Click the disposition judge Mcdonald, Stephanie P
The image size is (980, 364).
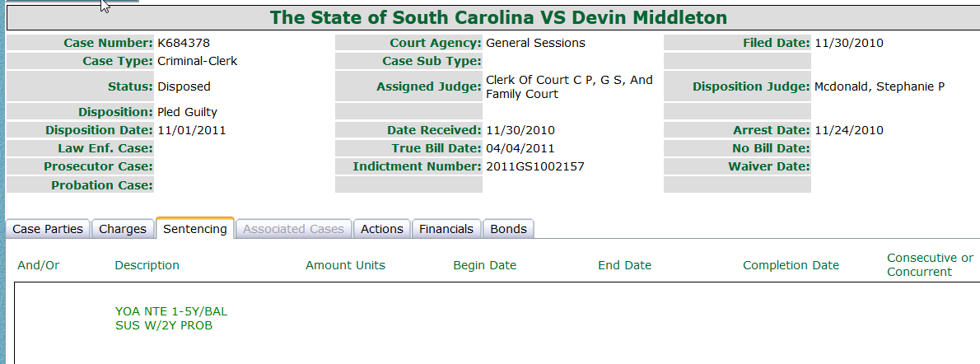[880, 86]
